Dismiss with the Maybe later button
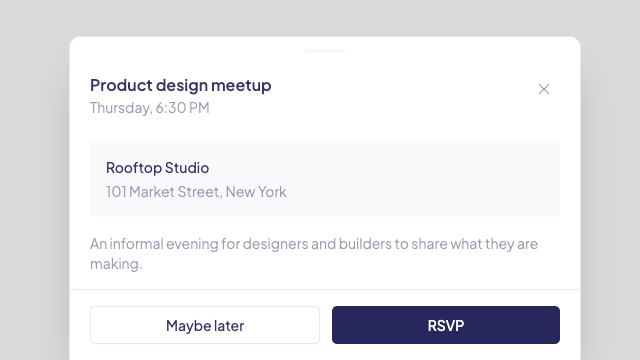The image size is (640, 360). (x=205, y=325)
